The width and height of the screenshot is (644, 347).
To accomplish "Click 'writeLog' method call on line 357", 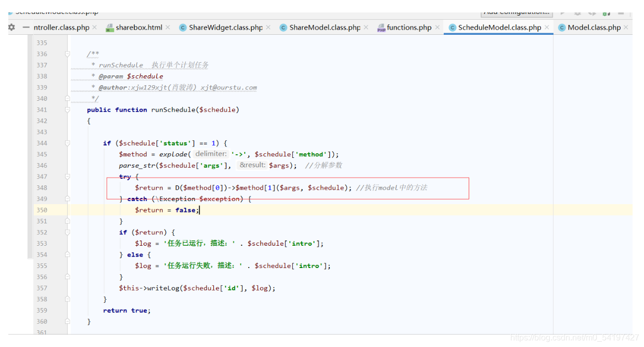I will pyautogui.click(x=163, y=288).
